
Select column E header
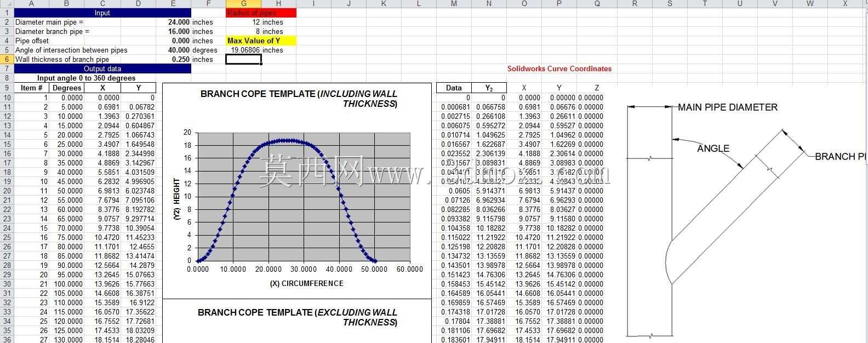pyautogui.click(x=173, y=4)
